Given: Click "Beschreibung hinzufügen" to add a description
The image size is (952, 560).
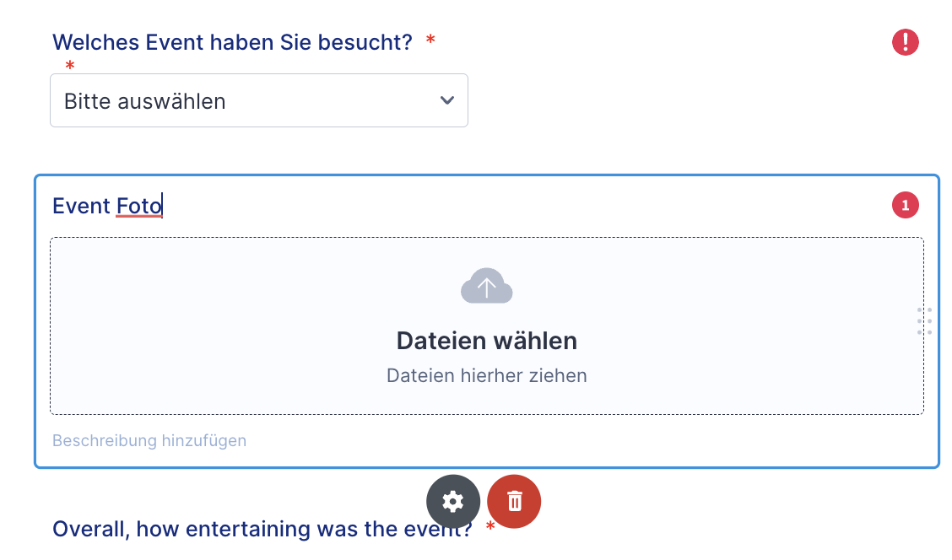Looking at the screenshot, I should [x=149, y=440].
